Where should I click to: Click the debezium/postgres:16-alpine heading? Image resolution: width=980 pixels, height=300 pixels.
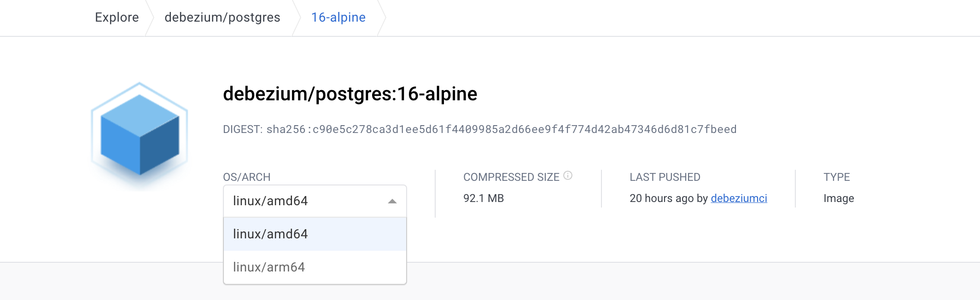click(350, 94)
